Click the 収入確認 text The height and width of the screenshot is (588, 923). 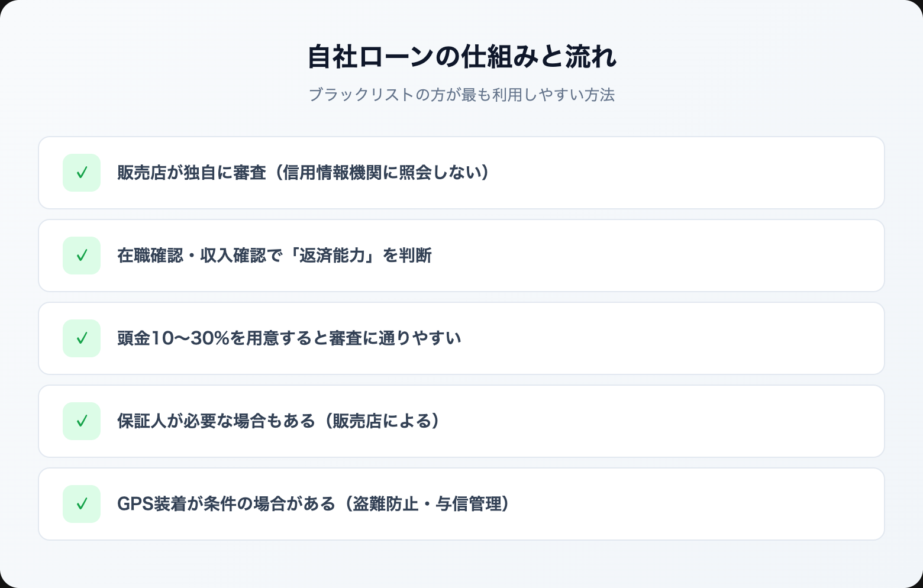pyautogui.click(x=233, y=256)
